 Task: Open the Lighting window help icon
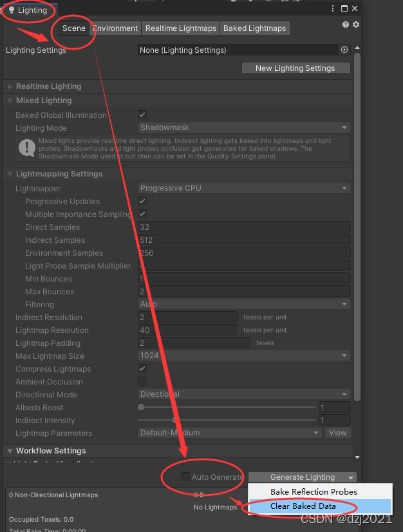345,24
